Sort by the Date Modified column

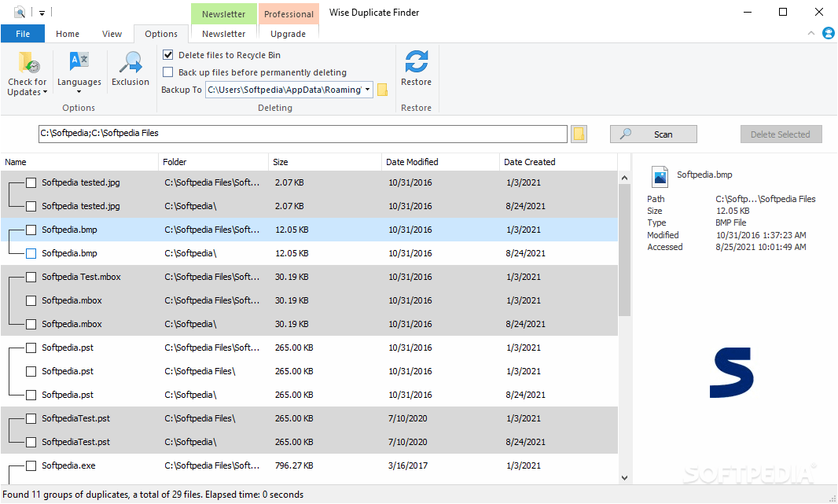tap(440, 162)
